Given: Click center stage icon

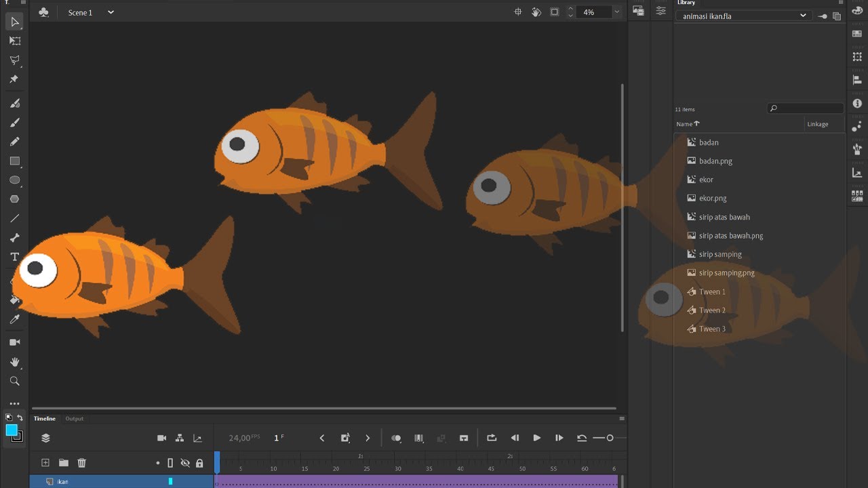Looking at the screenshot, I should (x=518, y=12).
